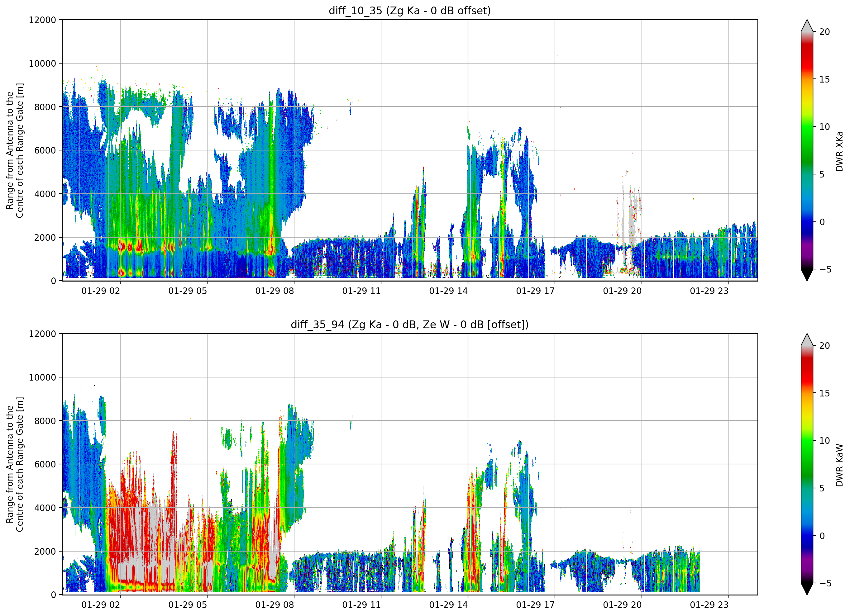Click the 10000 tick in the diff_10_35 plot

(42, 64)
